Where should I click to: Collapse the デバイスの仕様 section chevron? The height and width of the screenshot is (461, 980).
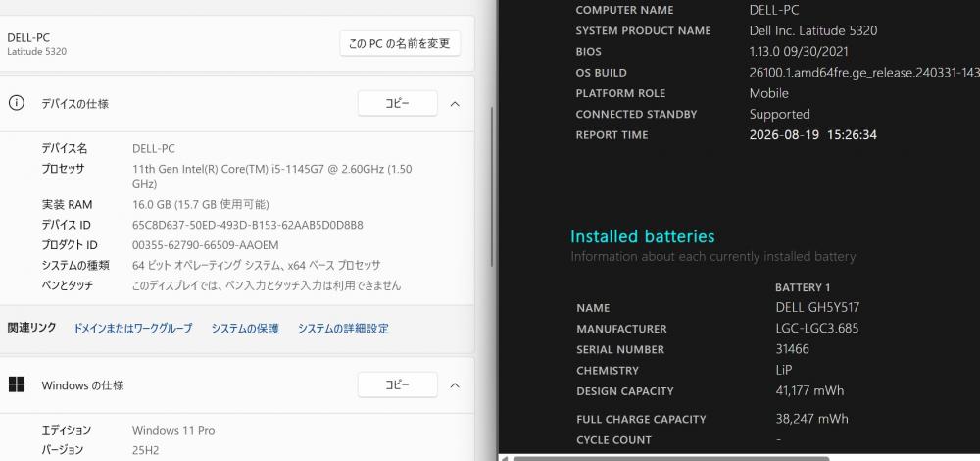[x=455, y=104]
